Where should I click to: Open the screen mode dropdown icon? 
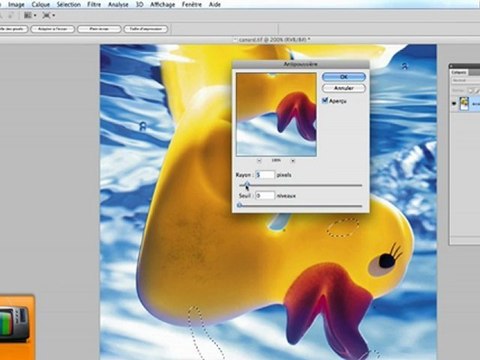pos(48,16)
